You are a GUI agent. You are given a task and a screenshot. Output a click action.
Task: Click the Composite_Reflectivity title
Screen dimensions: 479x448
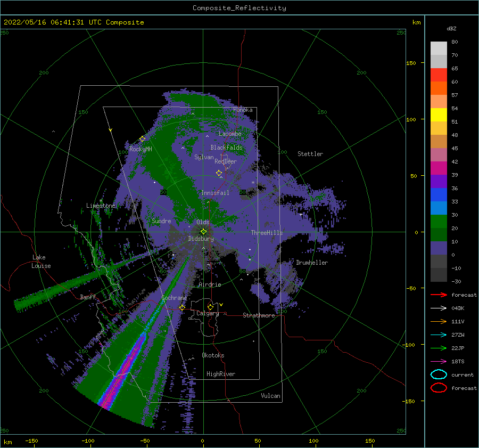click(x=240, y=8)
